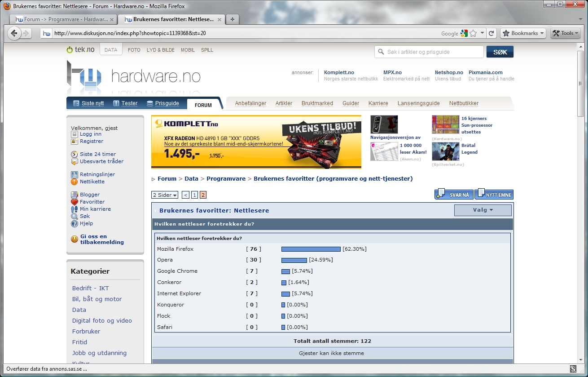Click the smiley icon beside Gi oss en tilbakemelding
Screen dimensions: 588x377
pos(74,239)
